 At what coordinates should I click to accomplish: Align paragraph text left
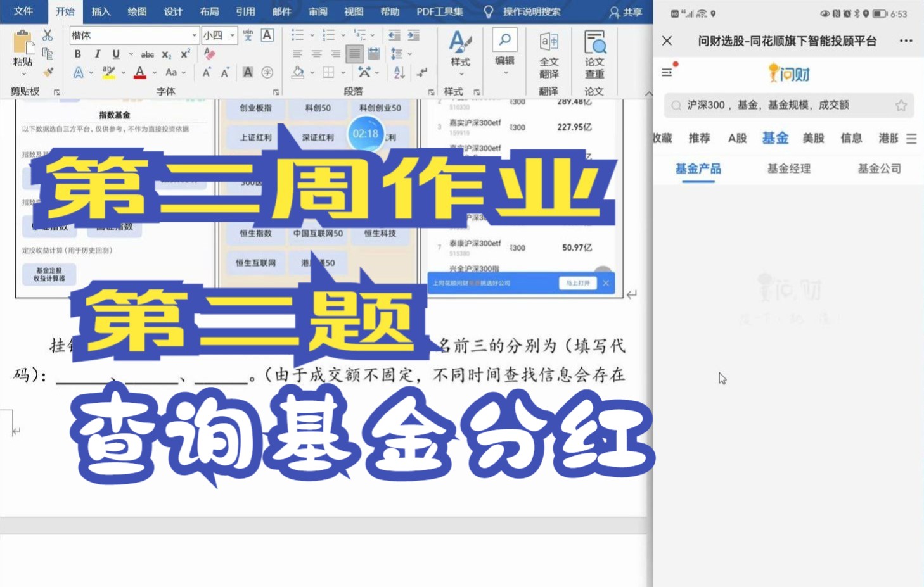[x=297, y=54]
